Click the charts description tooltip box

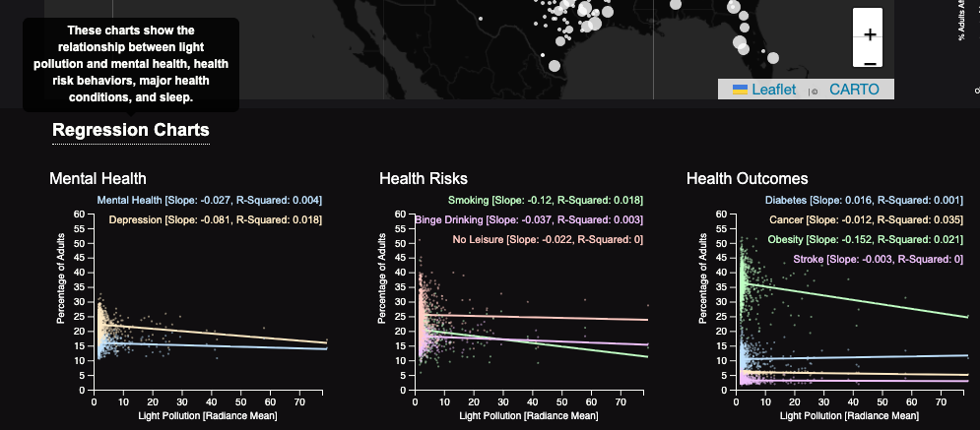pos(130,64)
